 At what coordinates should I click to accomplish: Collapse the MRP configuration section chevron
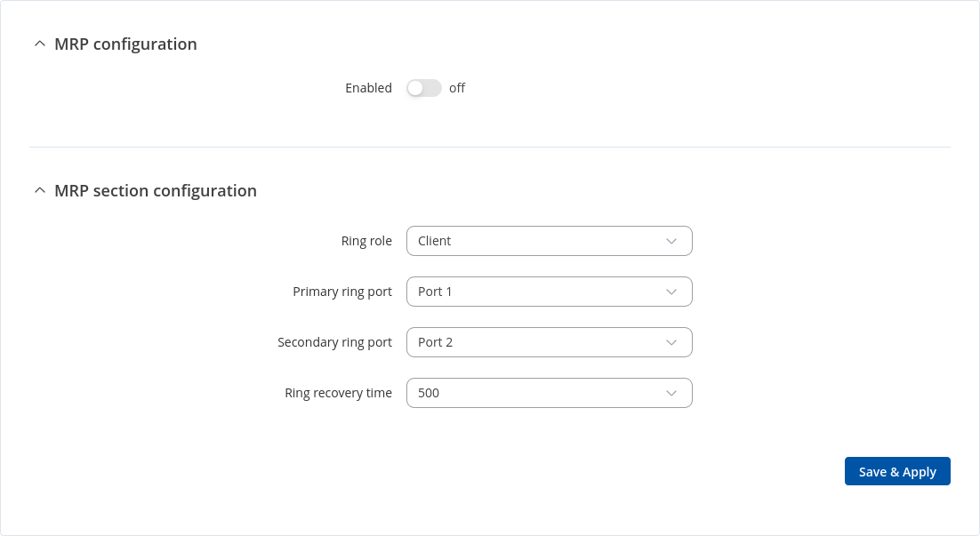point(39,44)
